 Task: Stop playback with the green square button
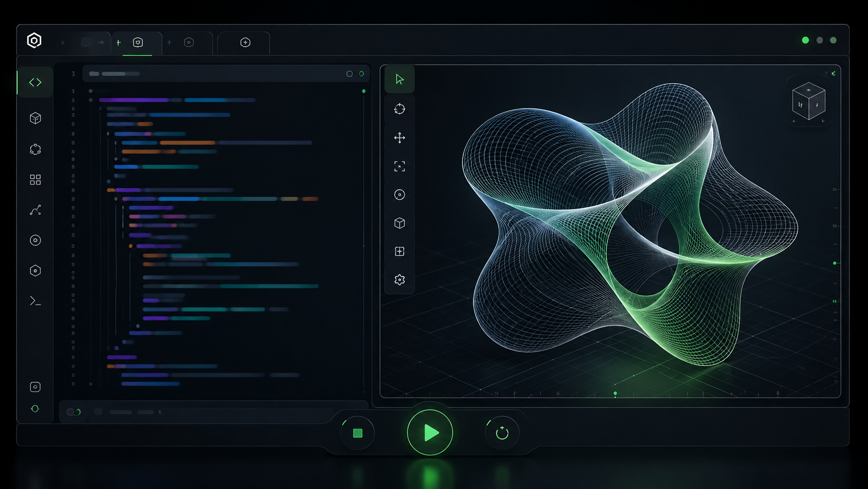[357, 433]
